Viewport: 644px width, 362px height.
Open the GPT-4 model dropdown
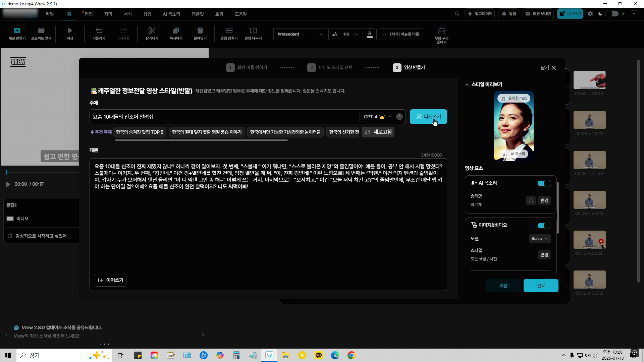point(378,117)
